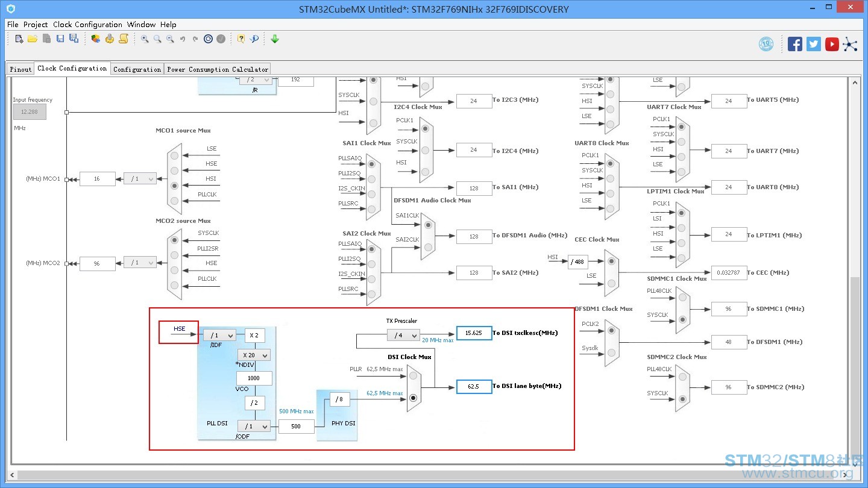Image resolution: width=868 pixels, height=488 pixels.
Task: Choose PLLI2SQ in SAI1 Clock Mux
Action: click(372, 180)
